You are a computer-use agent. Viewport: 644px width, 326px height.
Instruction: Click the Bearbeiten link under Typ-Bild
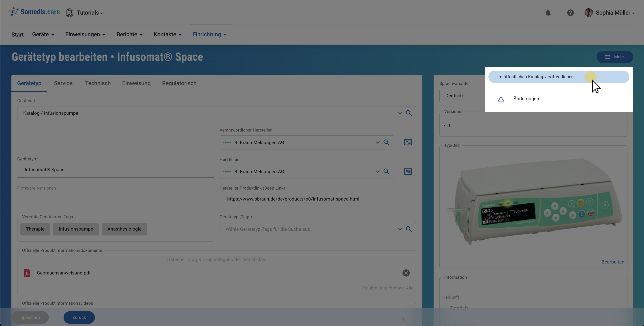pyautogui.click(x=612, y=262)
